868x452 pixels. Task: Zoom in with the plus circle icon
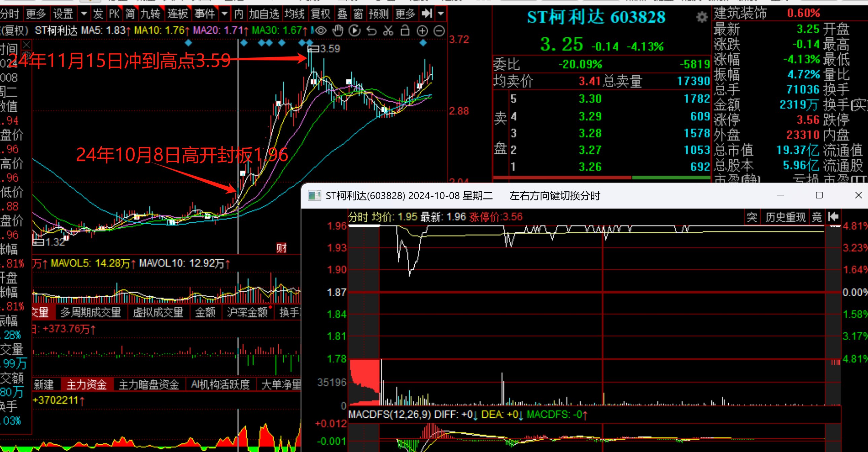tap(422, 31)
